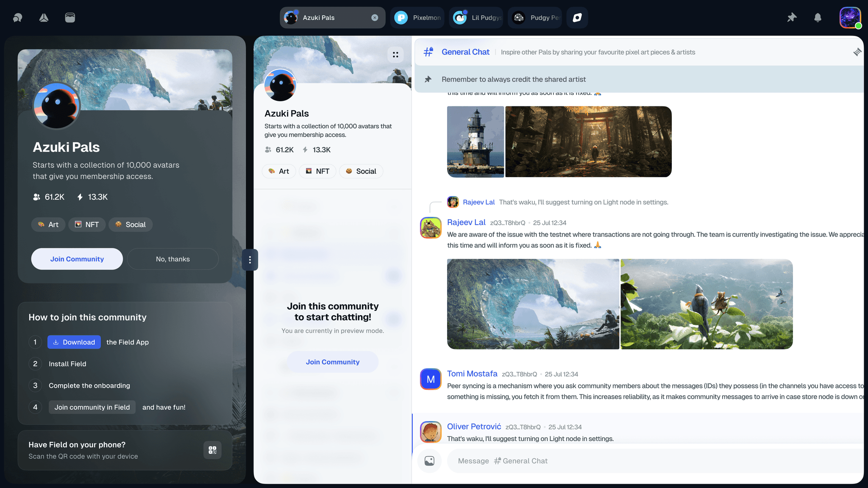
Task: Open the three-dot vertical handle between panels
Action: point(250,260)
